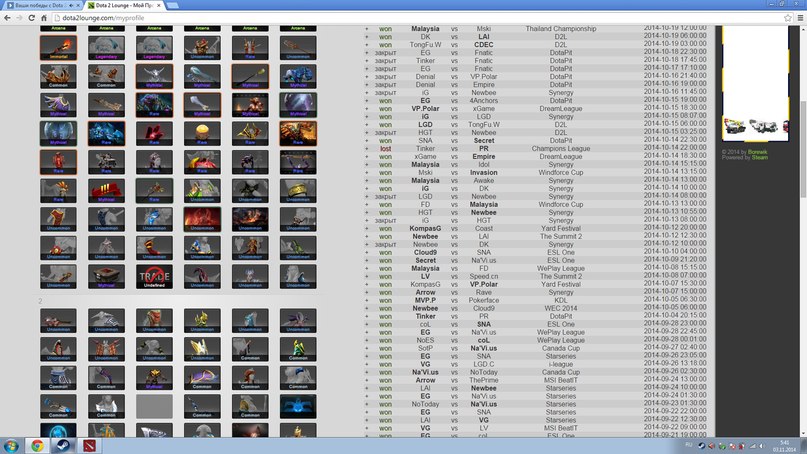
Task: Open the Windows Start button
Action: click(x=11, y=446)
